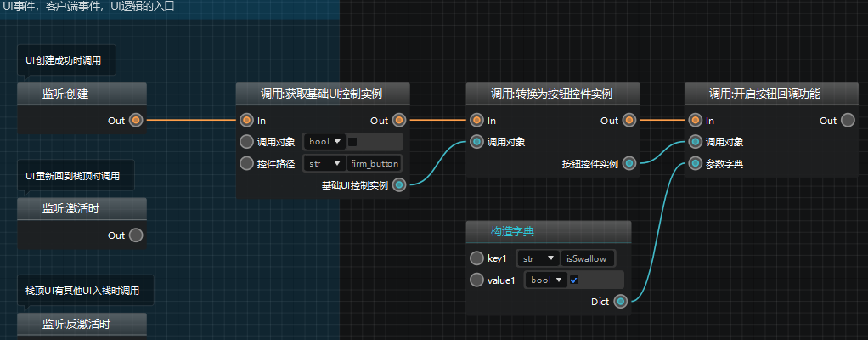Open the 控件路径 str type dropdown

coord(324,163)
